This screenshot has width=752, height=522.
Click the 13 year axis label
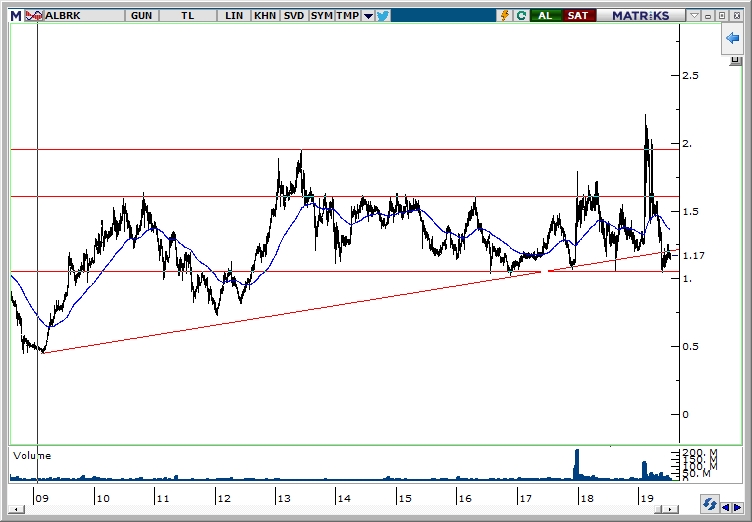283,498
